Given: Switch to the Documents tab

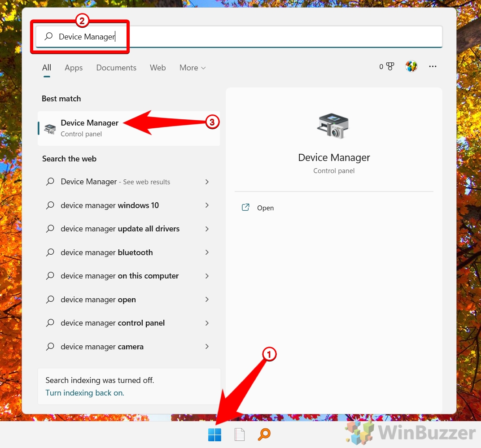Looking at the screenshot, I should (116, 67).
